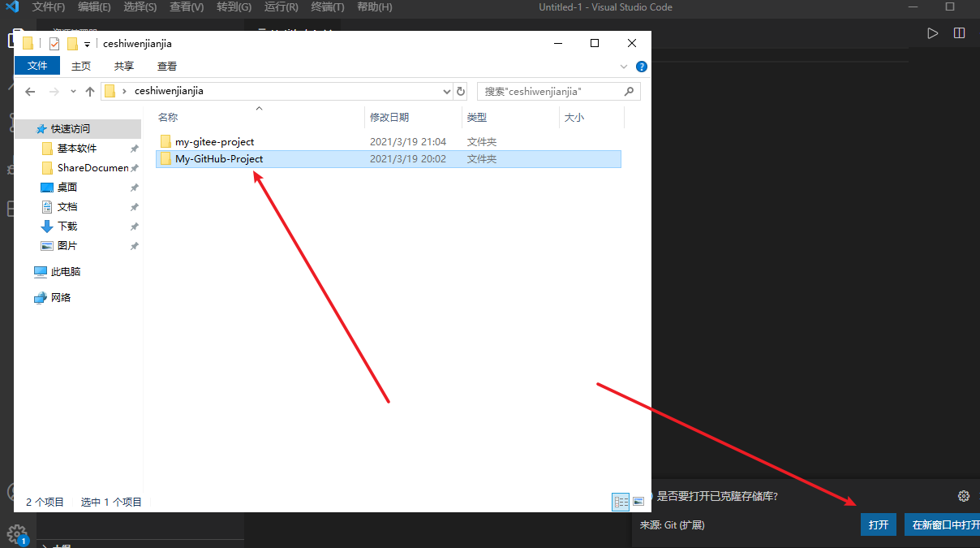980x548 pixels.
Task: Click the 在新窗口中打开 button
Action: 943,525
